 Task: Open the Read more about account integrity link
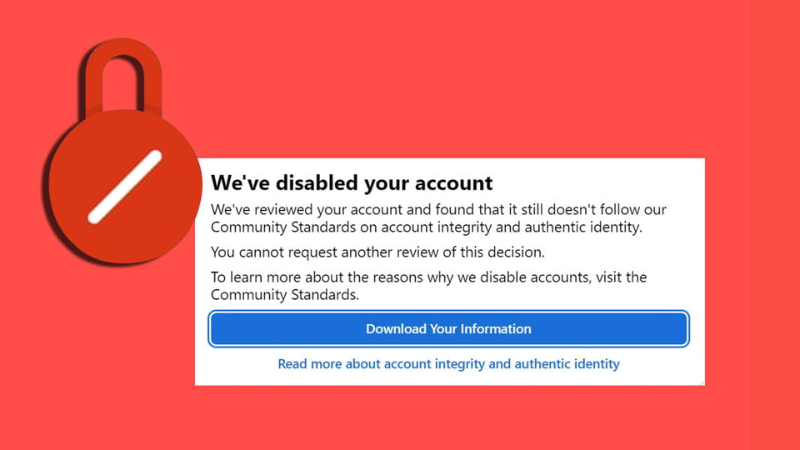click(x=448, y=364)
